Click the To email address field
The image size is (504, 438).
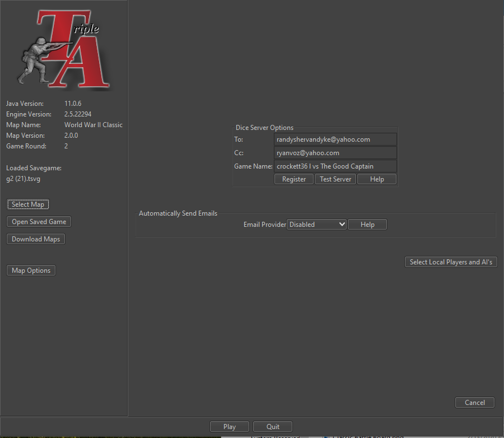point(335,139)
